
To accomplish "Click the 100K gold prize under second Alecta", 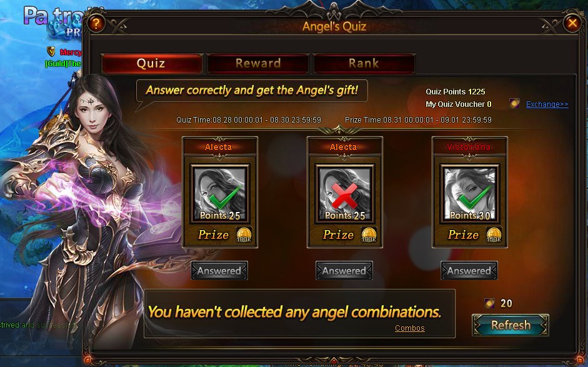I will 369,234.
